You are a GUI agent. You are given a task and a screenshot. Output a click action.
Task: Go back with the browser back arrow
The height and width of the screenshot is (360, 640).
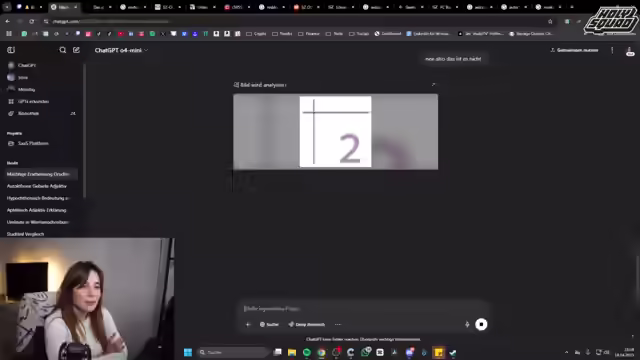pos(8,21)
